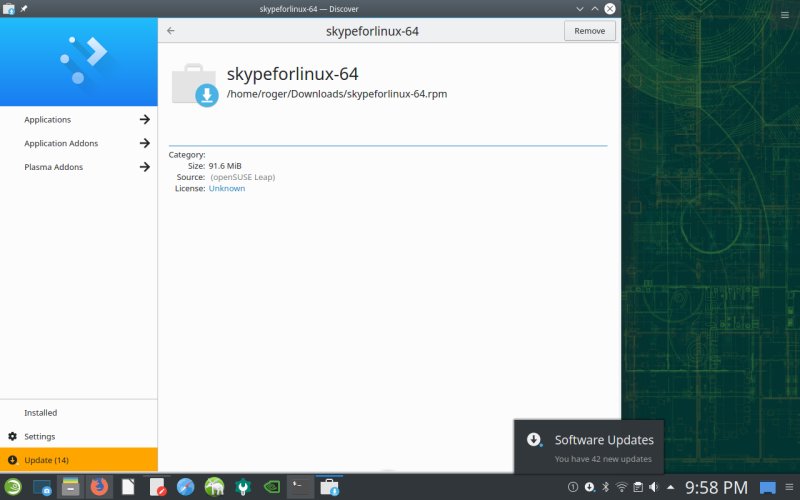Click the large skypeforlinux-64 heading text

(292, 74)
